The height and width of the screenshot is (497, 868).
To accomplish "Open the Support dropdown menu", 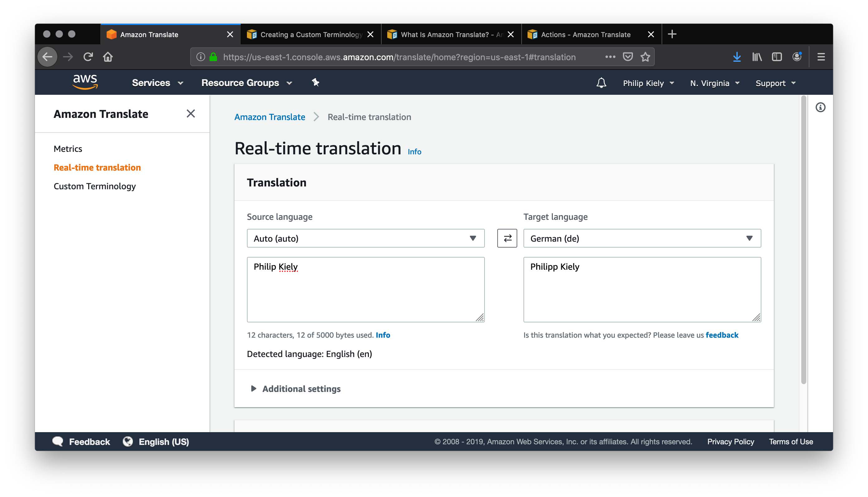I will [x=775, y=83].
